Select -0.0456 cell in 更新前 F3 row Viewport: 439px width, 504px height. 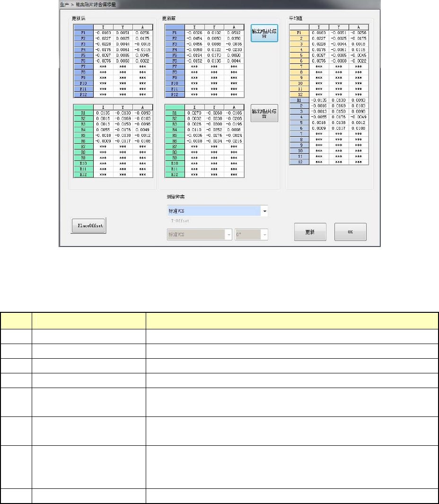(194, 44)
